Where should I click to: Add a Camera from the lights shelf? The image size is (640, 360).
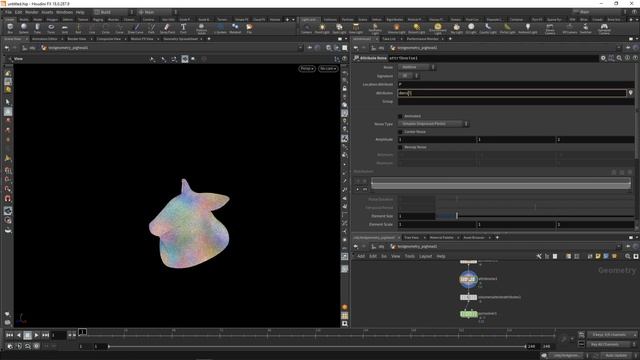306,28
